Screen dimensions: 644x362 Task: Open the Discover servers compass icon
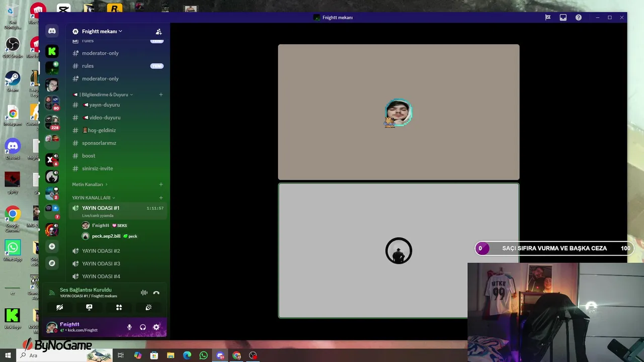click(x=52, y=263)
